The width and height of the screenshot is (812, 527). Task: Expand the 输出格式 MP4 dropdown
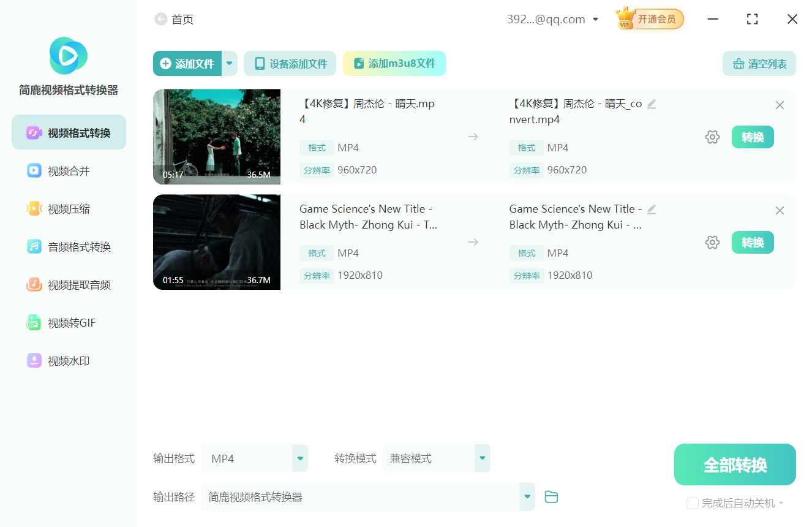point(299,458)
